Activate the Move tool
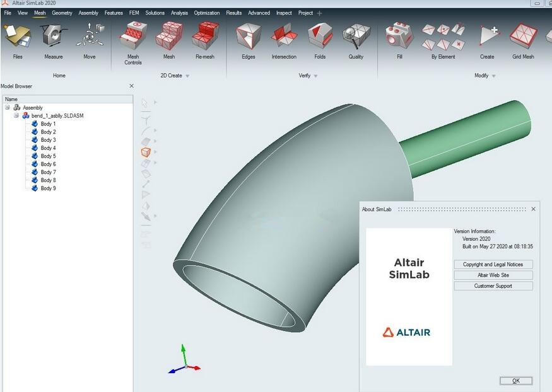 point(90,41)
